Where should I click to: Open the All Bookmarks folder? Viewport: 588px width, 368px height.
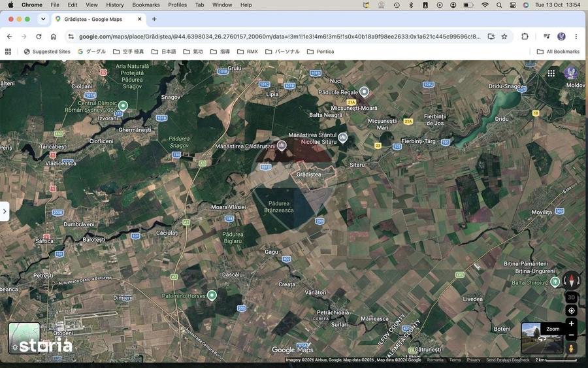(558, 52)
